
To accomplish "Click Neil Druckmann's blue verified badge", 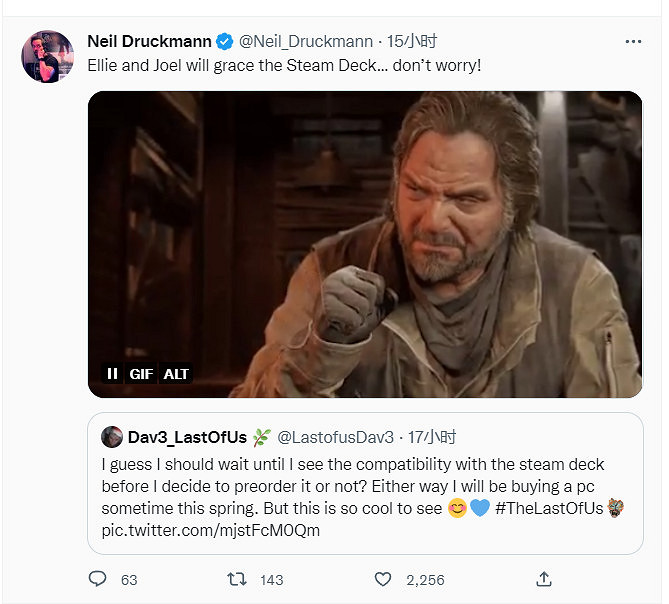I will (225, 42).
